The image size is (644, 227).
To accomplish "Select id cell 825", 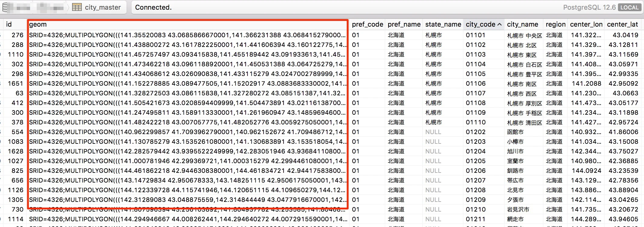I will pyautogui.click(x=17, y=171).
